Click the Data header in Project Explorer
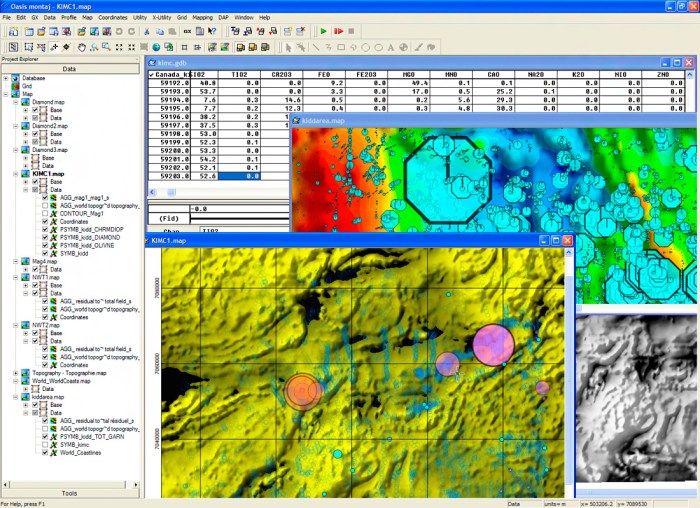This screenshot has width=700, height=508. (70, 69)
